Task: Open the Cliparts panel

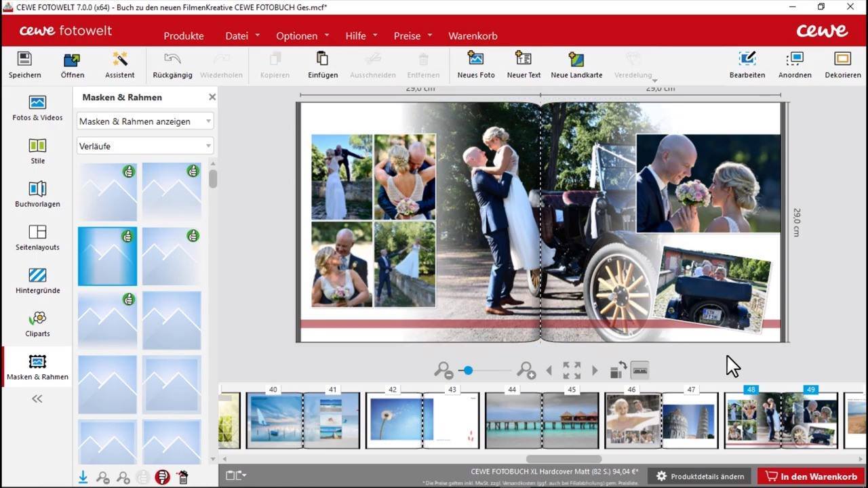Action: click(x=37, y=325)
